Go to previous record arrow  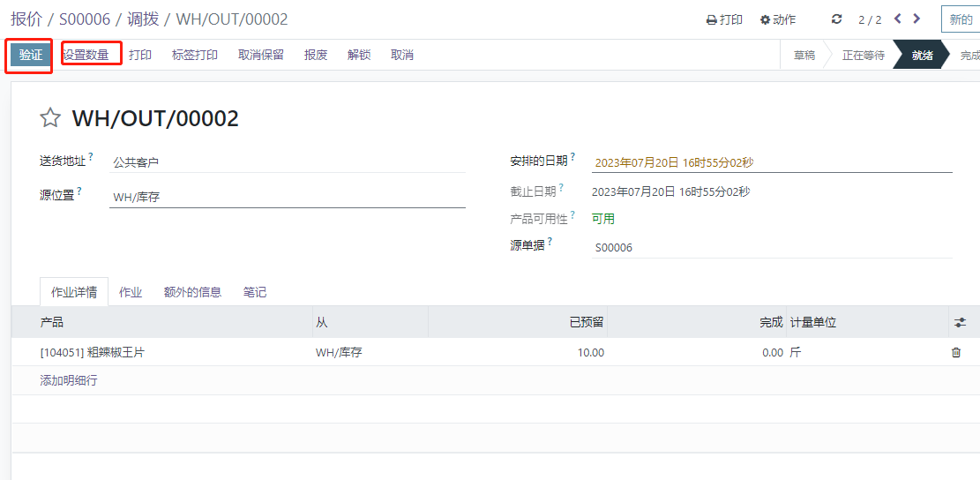898,19
